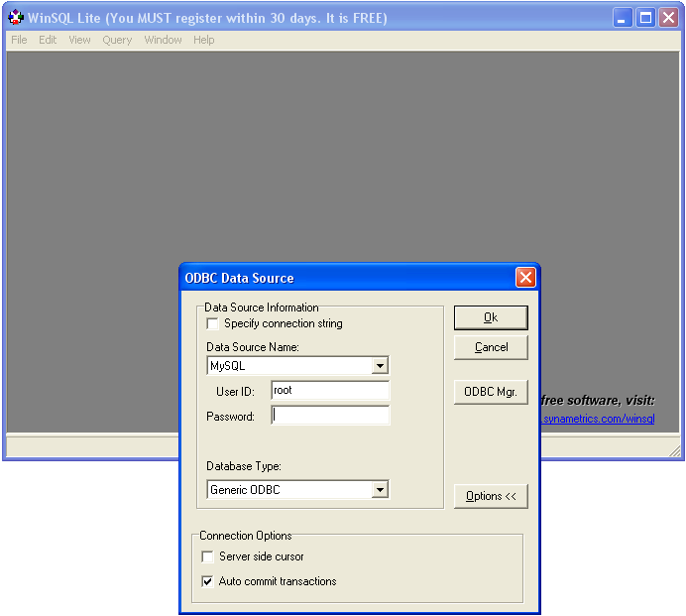Open the Window menu
The image size is (686, 616).
(x=163, y=40)
